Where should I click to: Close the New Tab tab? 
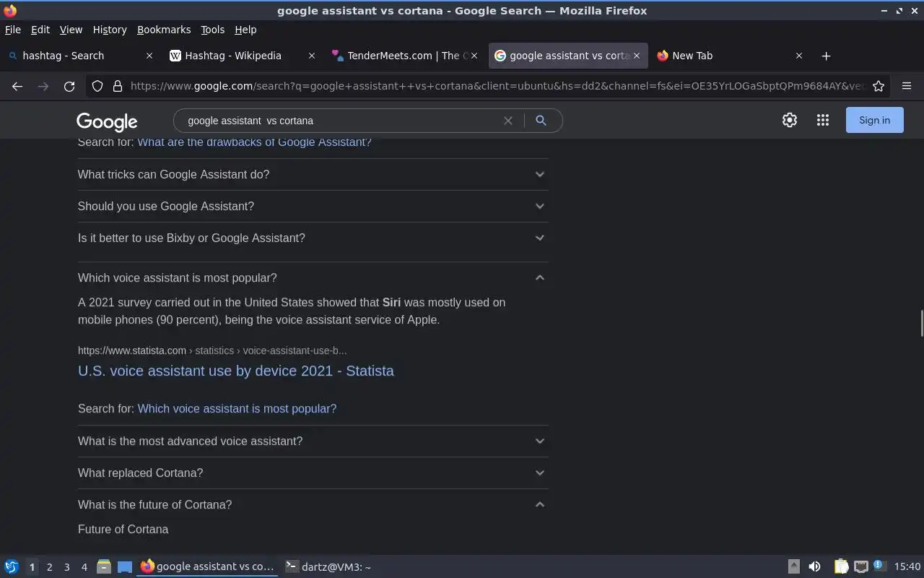pos(799,56)
